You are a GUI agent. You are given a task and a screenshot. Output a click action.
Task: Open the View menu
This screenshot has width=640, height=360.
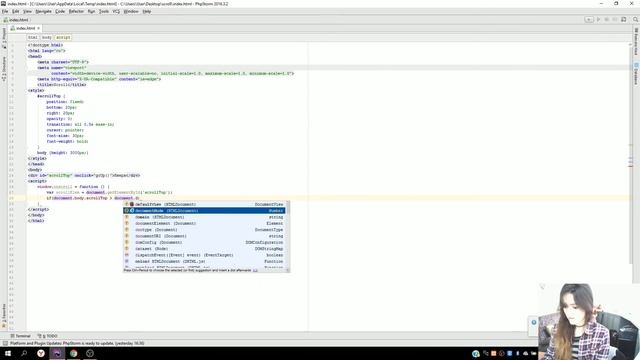point(27,11)
